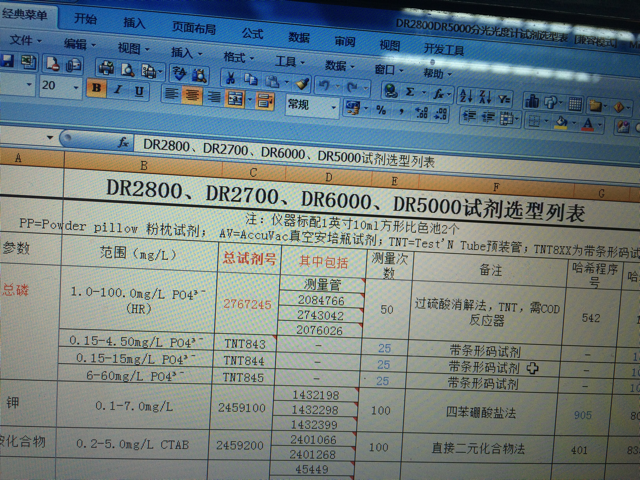Click the percent style icon
This screenshot has height=480, width=640.
tap(381, 109)
